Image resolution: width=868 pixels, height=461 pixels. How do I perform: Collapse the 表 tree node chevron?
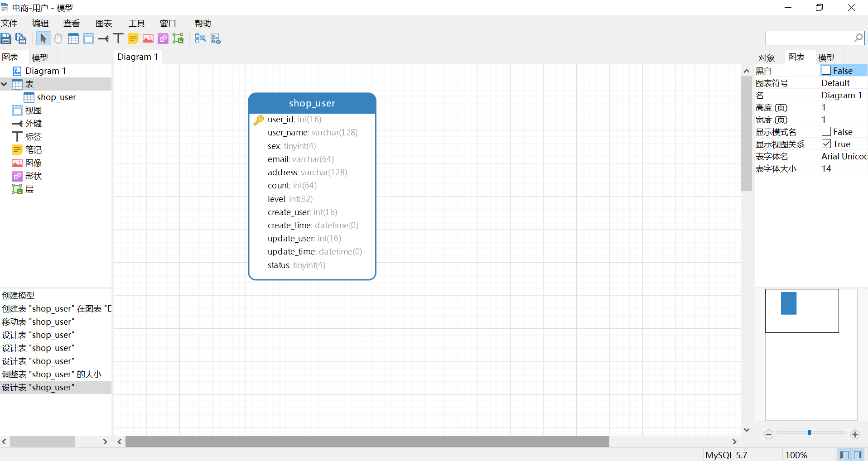point(4,84)
